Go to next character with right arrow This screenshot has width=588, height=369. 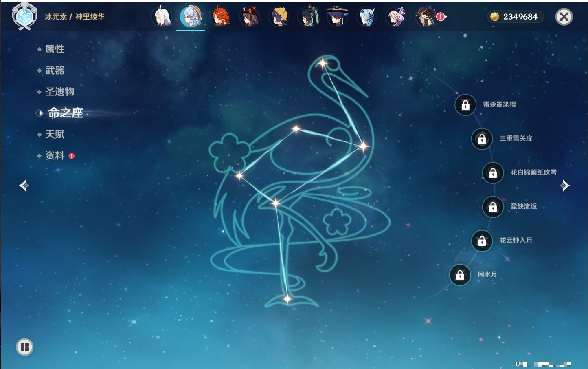click(565, 186)
